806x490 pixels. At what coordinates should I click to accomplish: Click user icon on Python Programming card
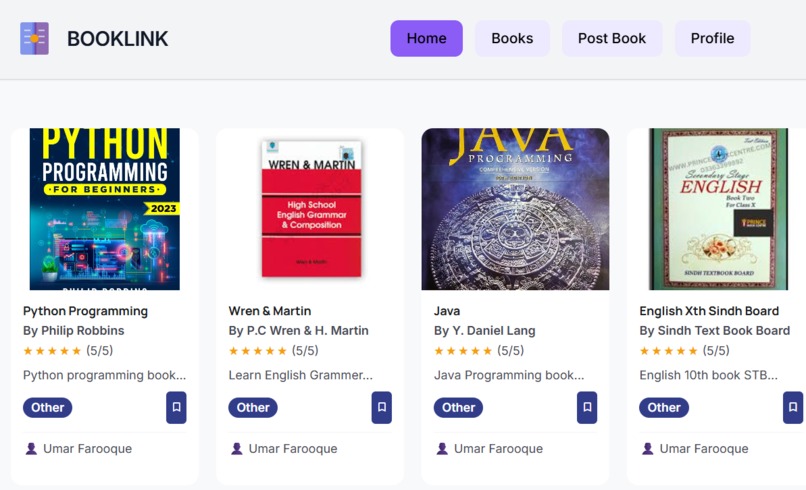pos(31,449)
